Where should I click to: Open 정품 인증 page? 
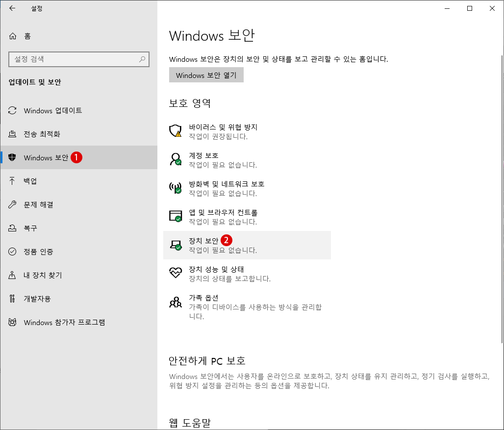point(79,252)
